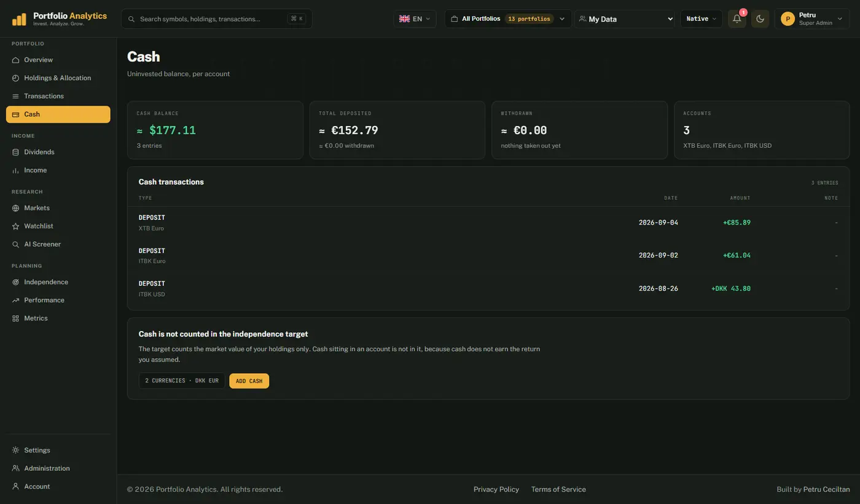The image size is (860, 504).
Task: Toggle dark mode with the moon icon
Action: [760, 19]
